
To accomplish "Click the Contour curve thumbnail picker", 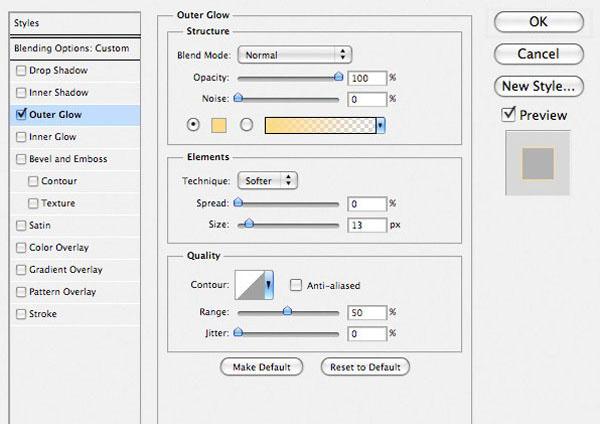I will 249,285.
